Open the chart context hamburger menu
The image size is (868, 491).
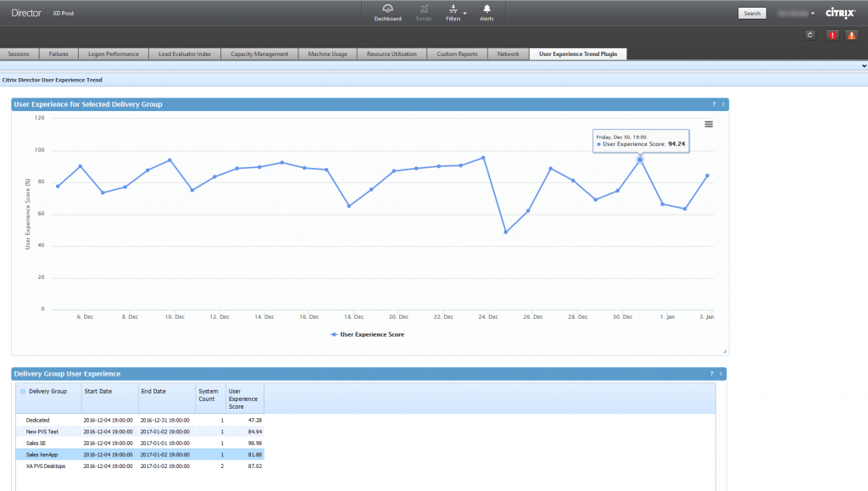click(x=709, y=124)
